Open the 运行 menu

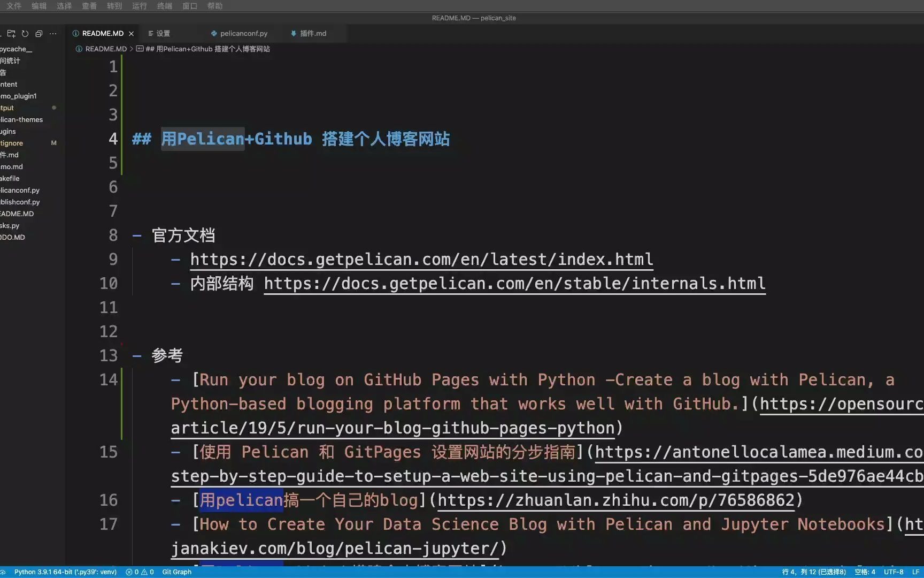coord(140,6)
